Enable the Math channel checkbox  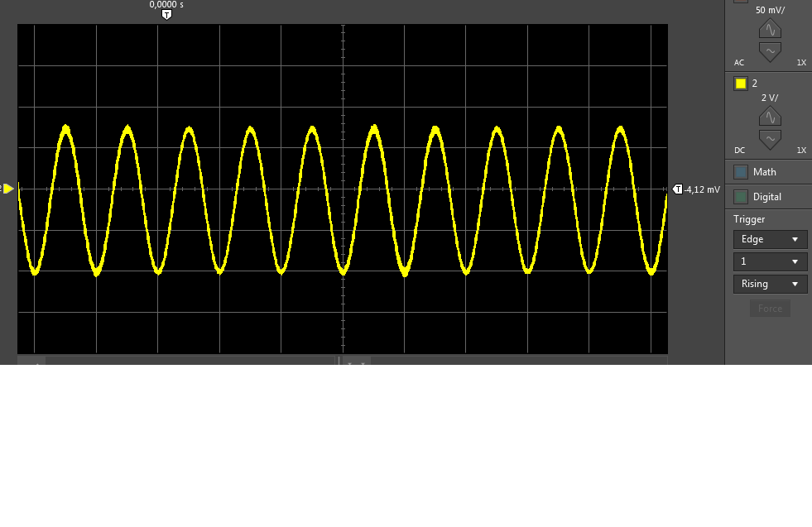coord(741,172)
